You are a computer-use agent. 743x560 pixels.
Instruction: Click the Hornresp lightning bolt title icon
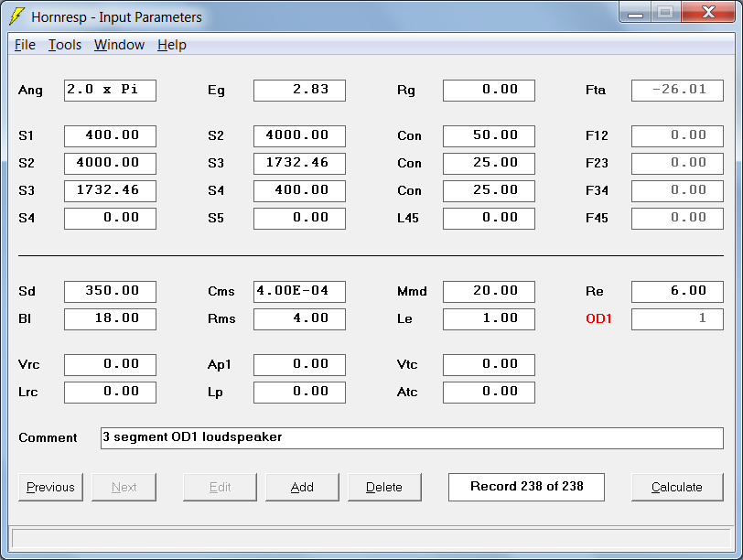tap(16, 16)
